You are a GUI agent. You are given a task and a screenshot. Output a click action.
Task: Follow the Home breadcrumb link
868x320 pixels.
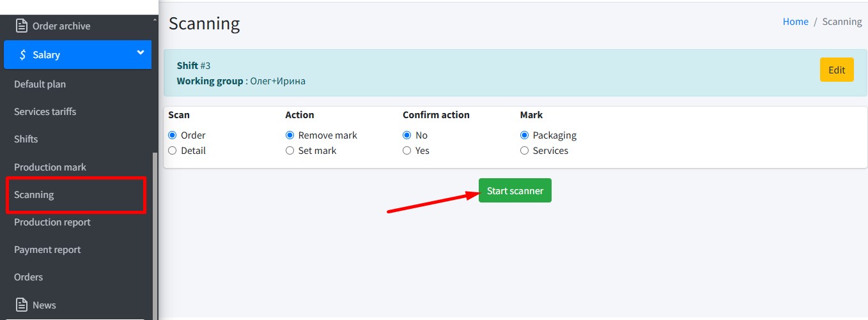click(795, 22)
